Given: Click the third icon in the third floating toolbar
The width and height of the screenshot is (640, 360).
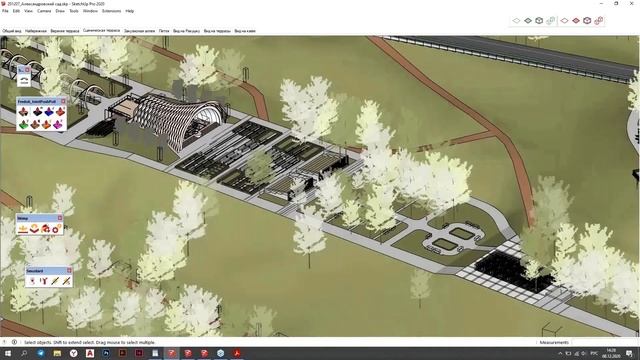Looking at the screenshot, I should click(x=45, y=229).
